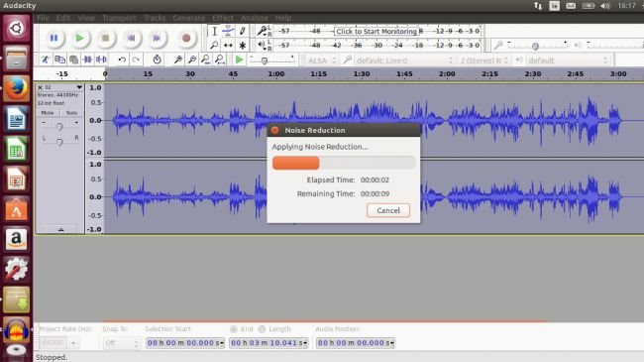
Task: Click the playback meter speaker icon
Action: coord(262,45)
